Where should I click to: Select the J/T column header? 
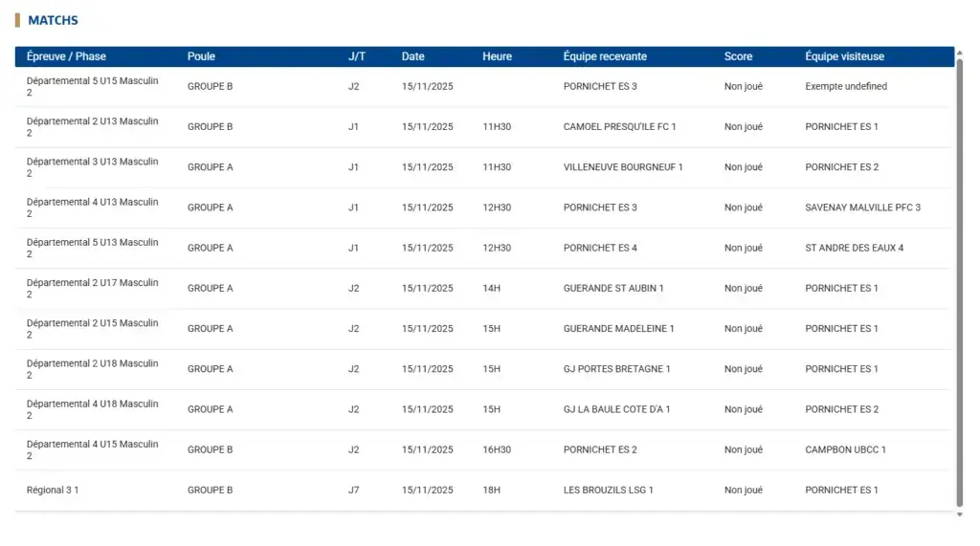(356, 56)
